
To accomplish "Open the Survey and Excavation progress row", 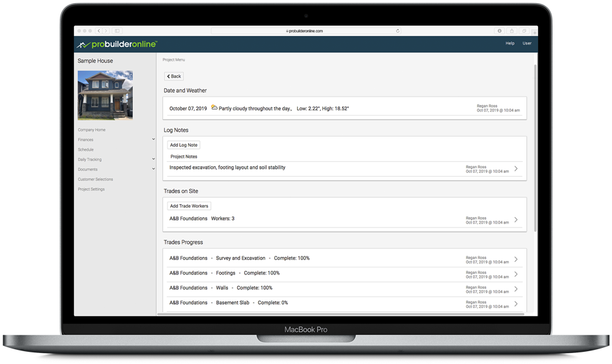I will [x=344, y=260].
